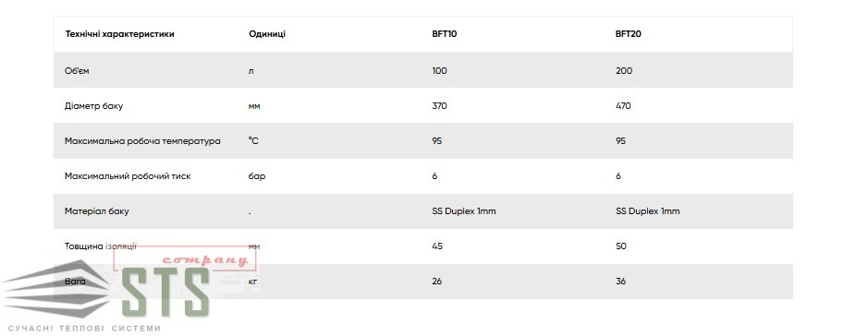The image size is (868, 336).
Task: Click the °C unit cell
Action: [x=253, y=141]
